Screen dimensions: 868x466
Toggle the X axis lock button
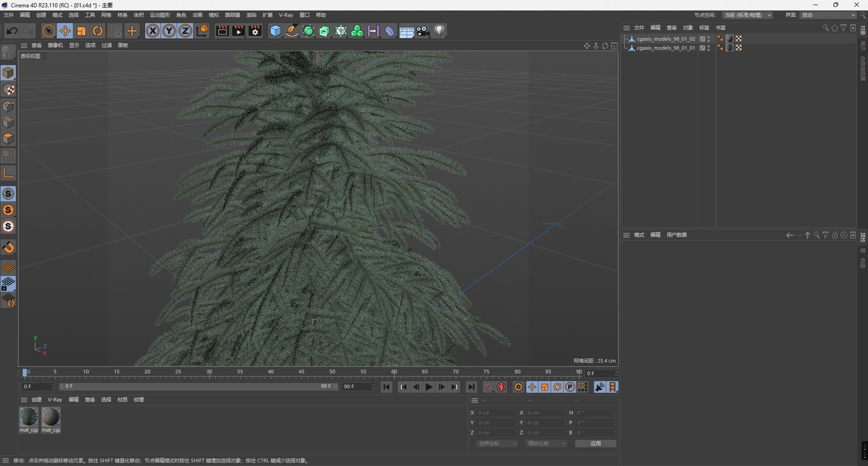tap(152, 31)
